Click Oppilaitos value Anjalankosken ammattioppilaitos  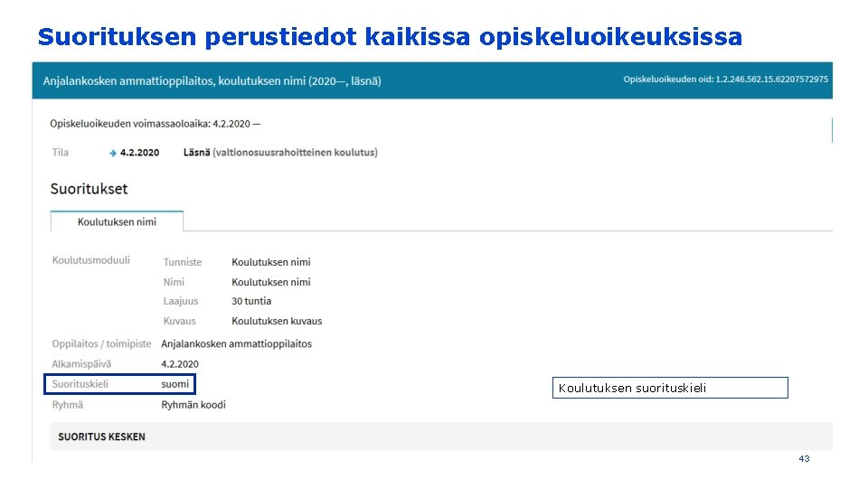236,343
